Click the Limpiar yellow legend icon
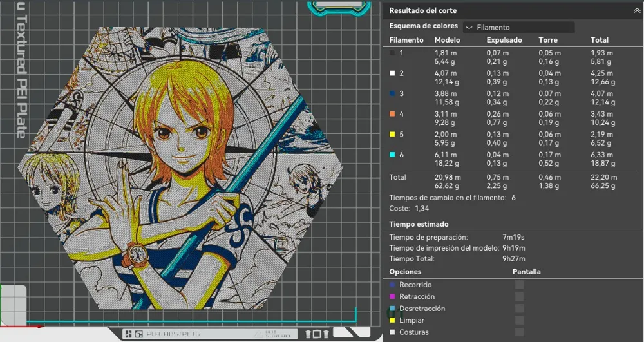This screenshot has height=342, width=644. point(392,320)
